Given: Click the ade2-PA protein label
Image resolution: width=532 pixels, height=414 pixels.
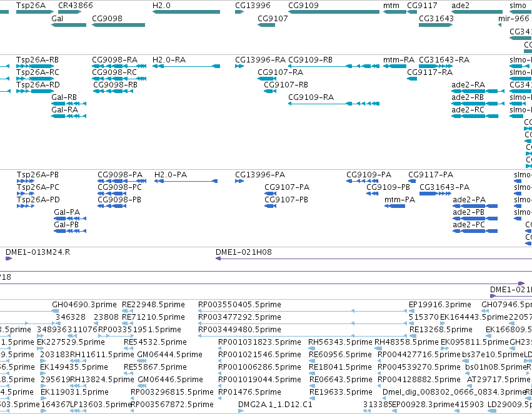Looking at the screenshot, I should pyautogui.click(x=469, y=200).
